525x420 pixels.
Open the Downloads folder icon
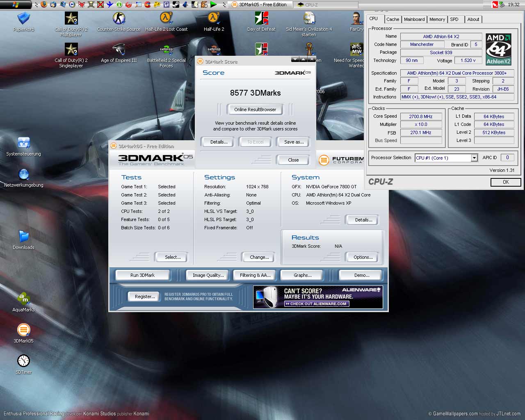pos(23,237)
